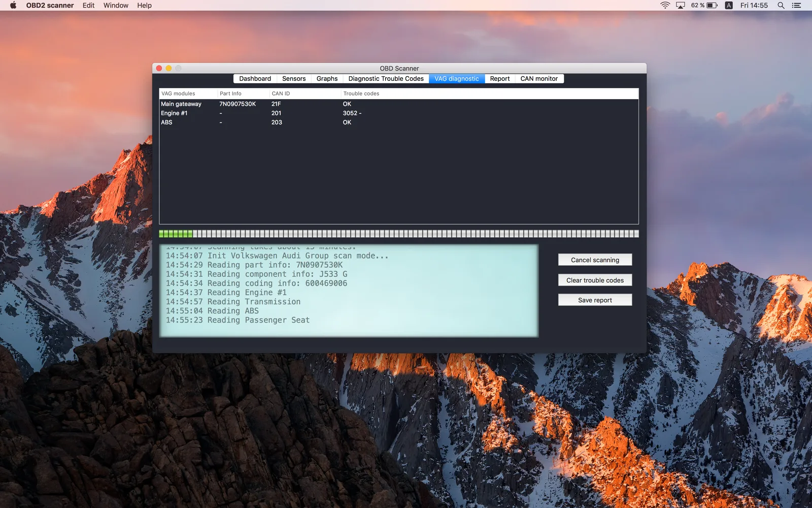812x508 pixels.
Task: Minimize the OBD Scanner window
Action: 168,68
